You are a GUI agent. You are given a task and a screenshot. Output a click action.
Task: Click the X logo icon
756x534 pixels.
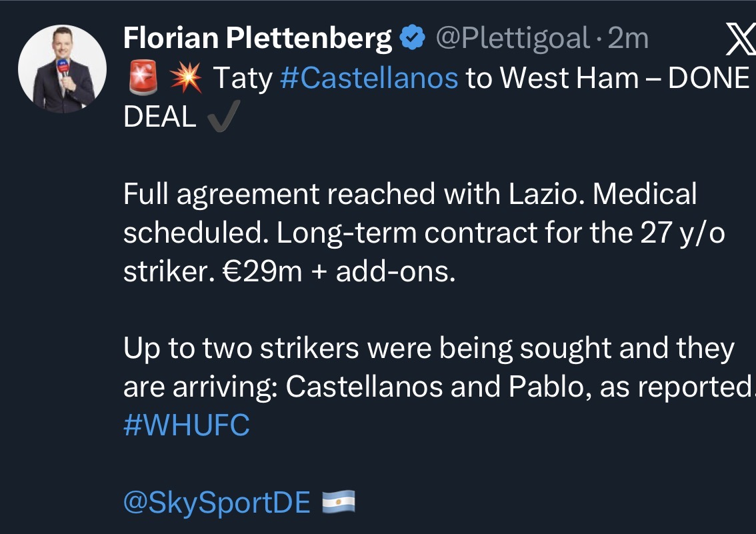(740, 41)
